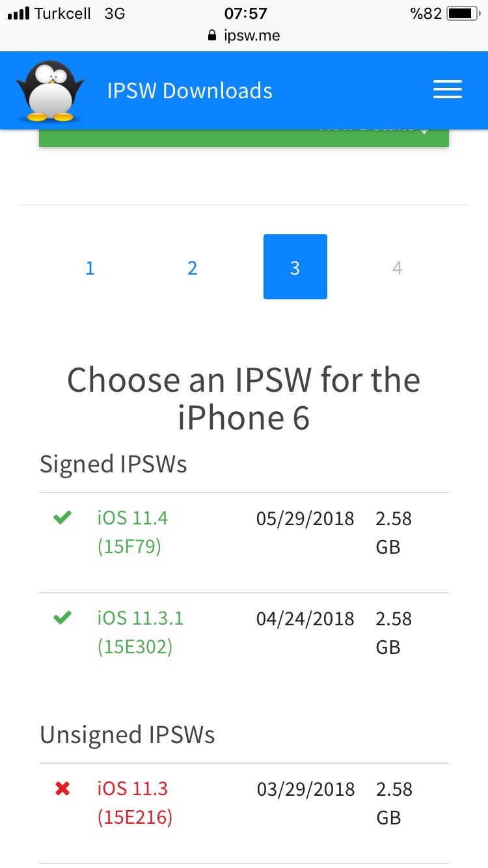
Task: Click the greyed-out step 4
Action: pos(397,267)
